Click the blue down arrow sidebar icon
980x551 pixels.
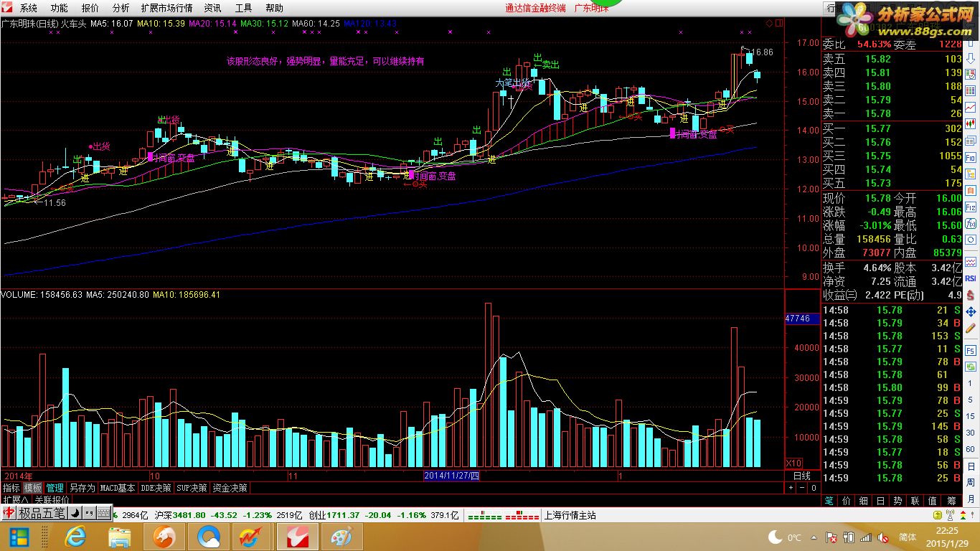coord(971,58)
